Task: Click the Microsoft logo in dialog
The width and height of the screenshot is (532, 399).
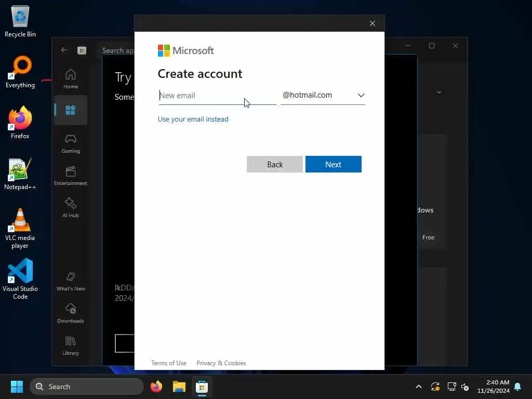Action: pyautogui.click(x=185, y=50)
